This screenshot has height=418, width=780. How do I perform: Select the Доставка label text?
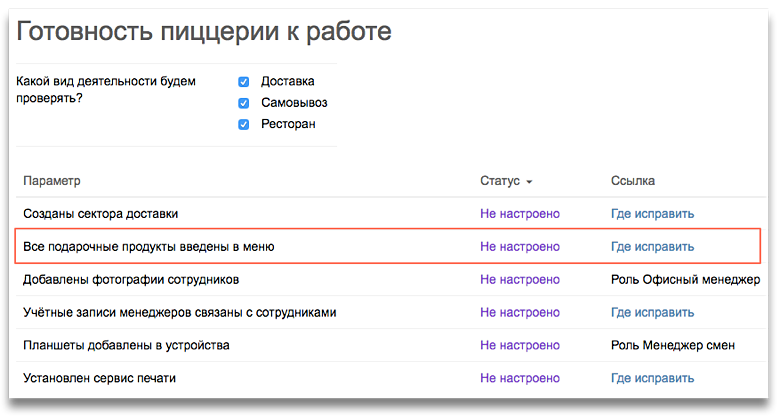pos(288,81)
